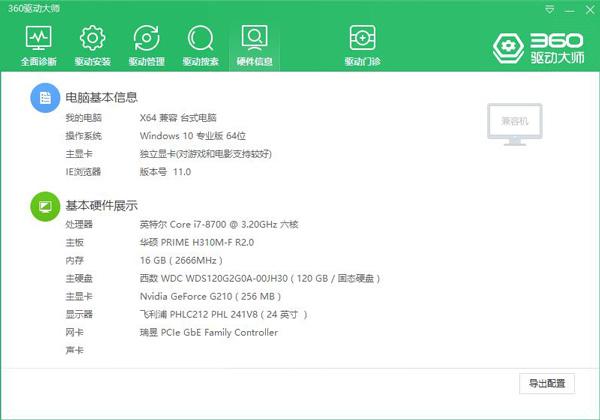Image resolution: width=600 pixels, height=420 pixels.
Task: Click the 声卡 label
Action: click(x=75, y=350)
